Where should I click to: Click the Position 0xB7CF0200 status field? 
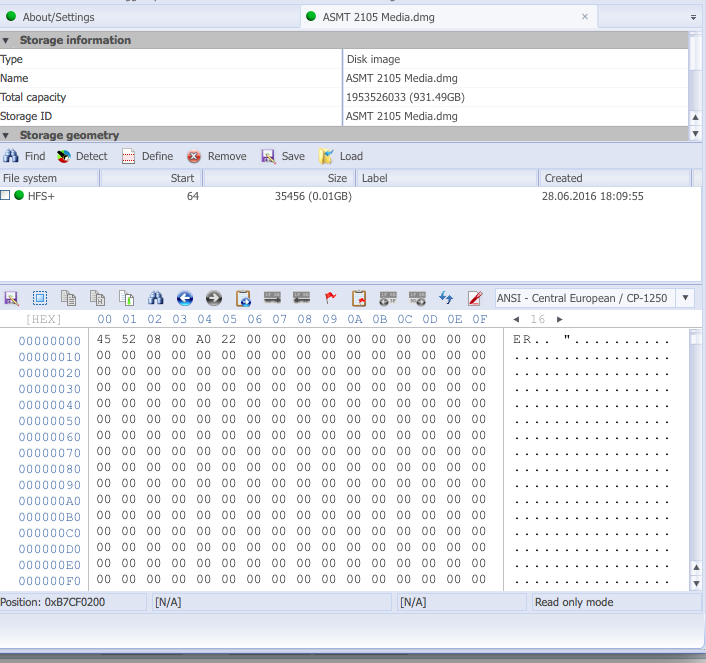point(73,603)
